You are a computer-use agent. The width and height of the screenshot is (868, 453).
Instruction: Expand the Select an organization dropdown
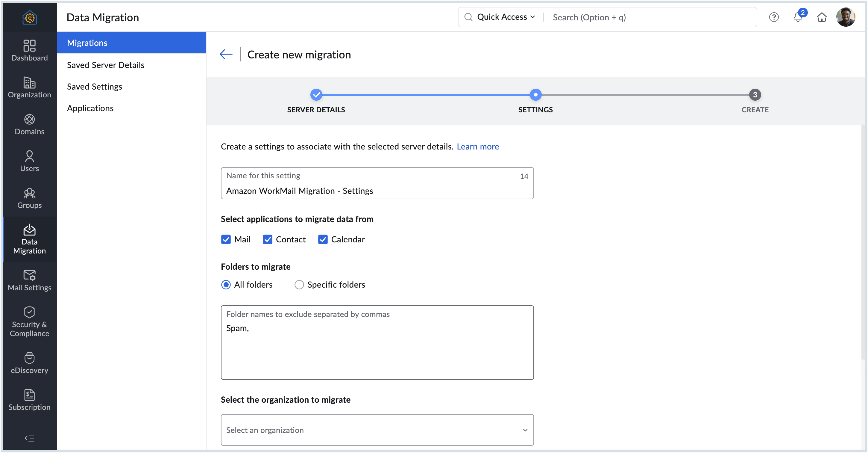point(377,430)
